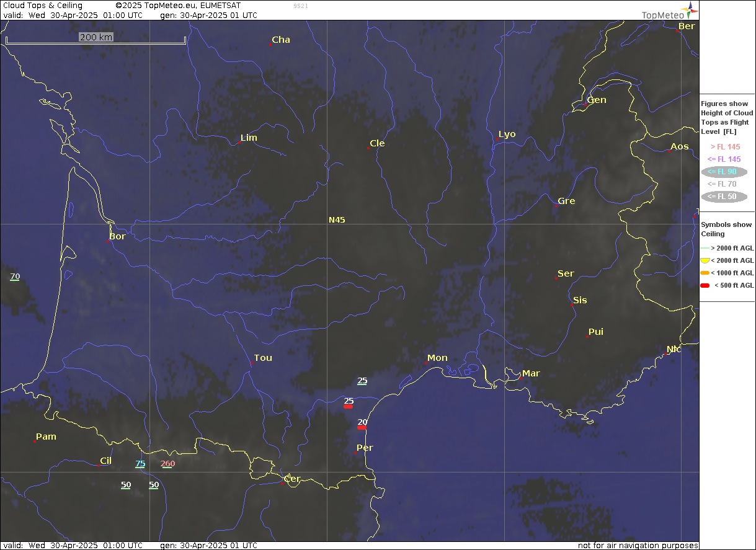Click the 200 km scale bar

96,38
